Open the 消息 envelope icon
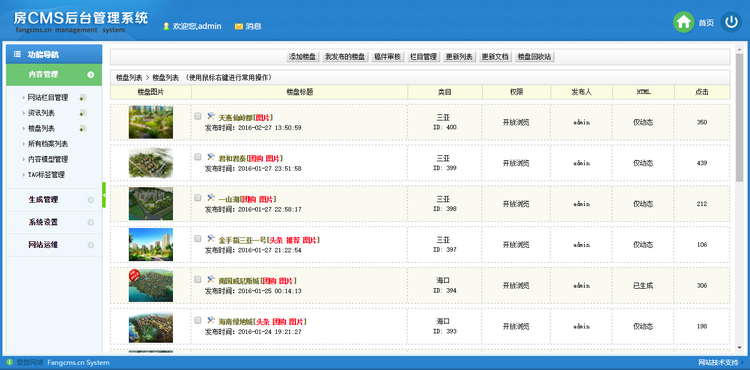750x370 pixels. (x=239, y=26)
